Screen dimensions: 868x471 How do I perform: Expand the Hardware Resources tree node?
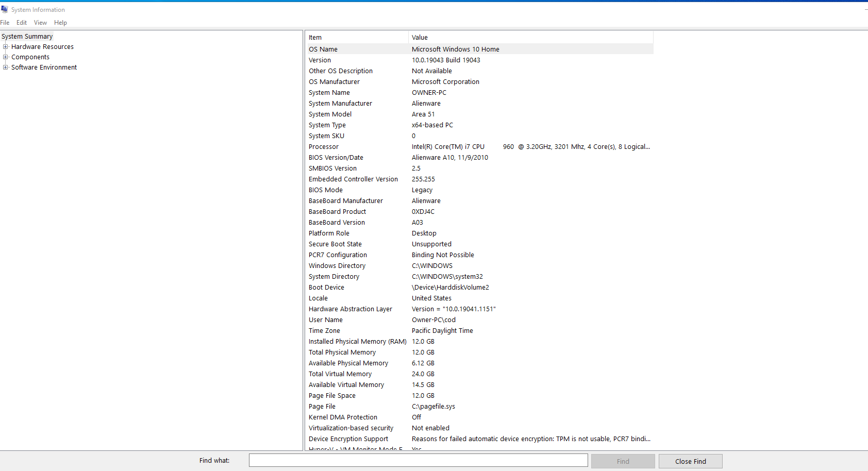[6, 47]
